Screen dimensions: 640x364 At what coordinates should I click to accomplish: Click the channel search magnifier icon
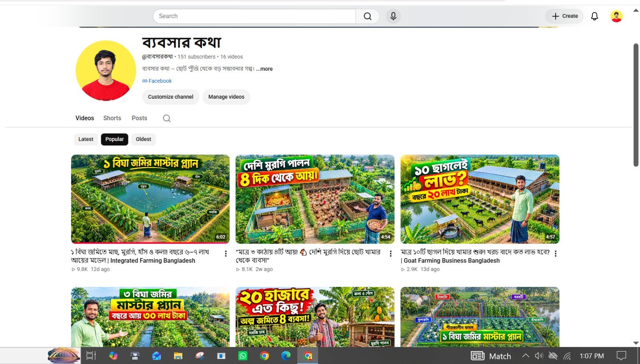coord(167,118)
